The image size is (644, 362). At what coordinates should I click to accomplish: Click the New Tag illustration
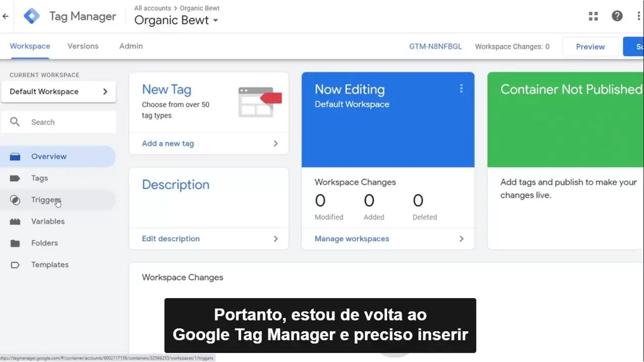click(x=260, y=102)
